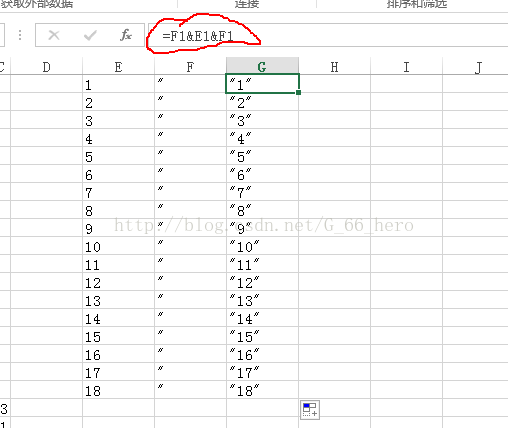Select column H header
The image size is (508, 428).
tap(334, 67)
